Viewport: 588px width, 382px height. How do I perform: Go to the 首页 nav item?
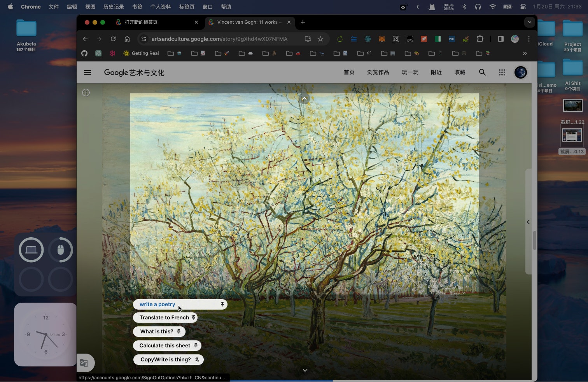click(x=349, y=72)
